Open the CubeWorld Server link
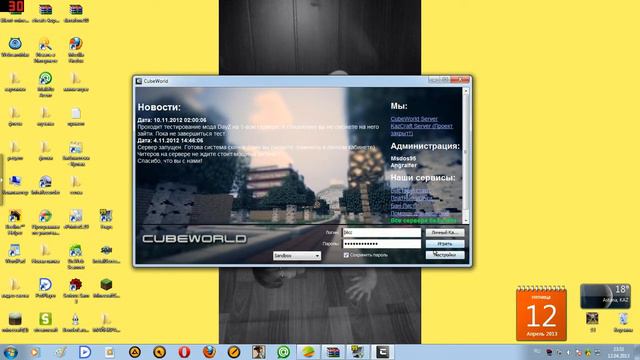Image resolution: width=640 pixels, height=360 pixels. pyautogui.click(x=414, y=119)
